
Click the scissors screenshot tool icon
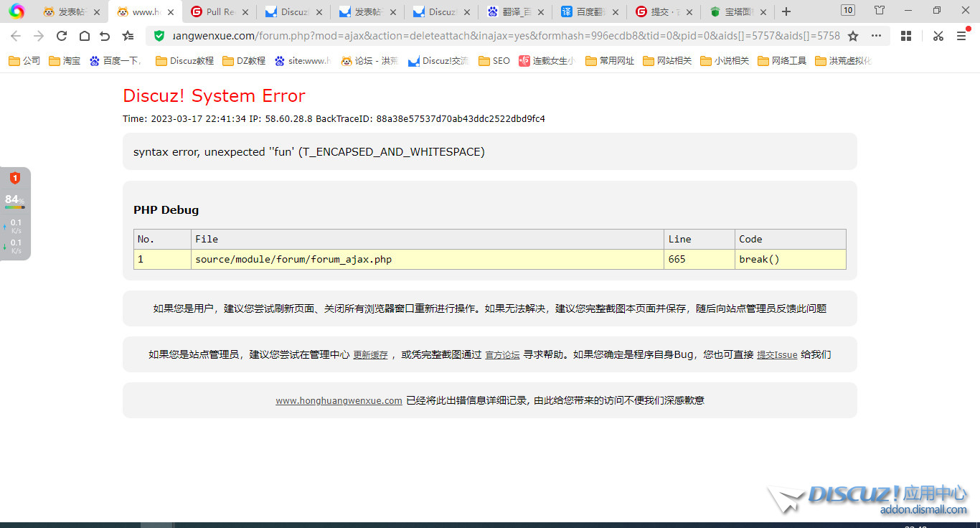tap(938, 36)
